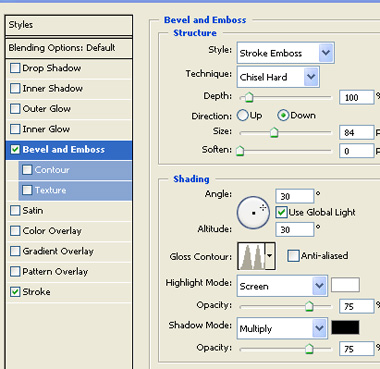This screenshot has height=369, width=380.
Task: Click the Altitude value field
Action: click(x=295, y=229)
